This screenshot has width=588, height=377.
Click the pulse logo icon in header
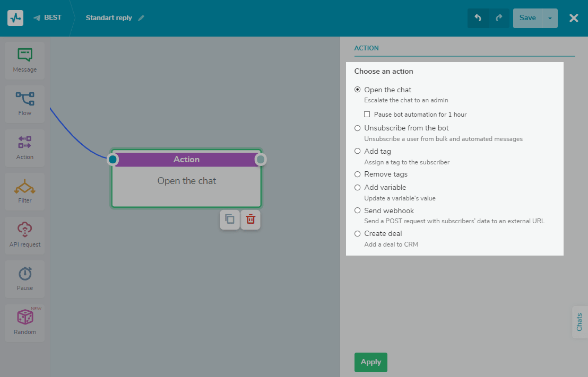[x=15, y=18]
